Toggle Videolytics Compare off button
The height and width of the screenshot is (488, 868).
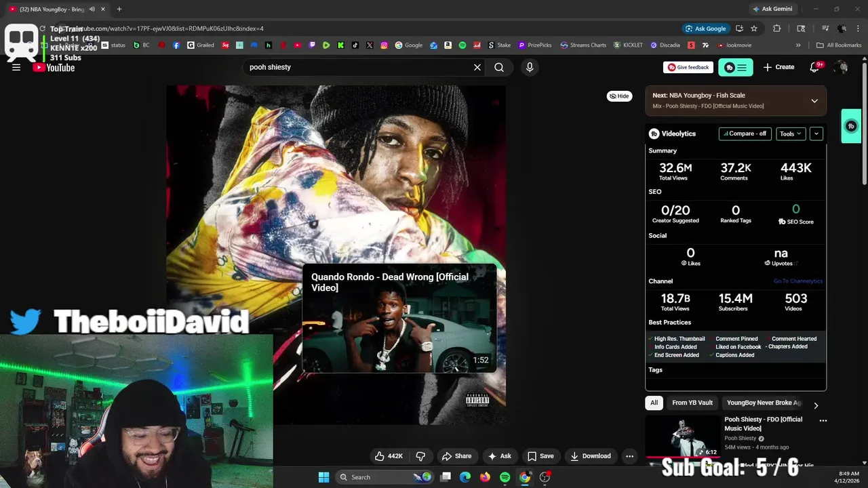745,134
